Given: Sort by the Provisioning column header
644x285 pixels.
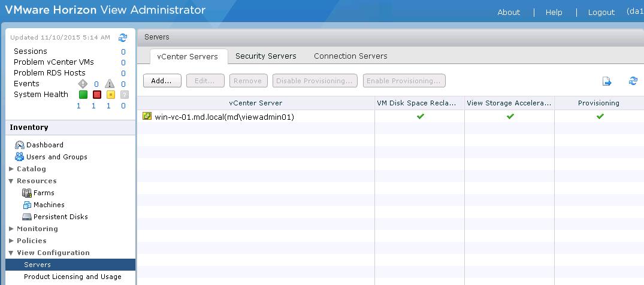Looking at the screenshot, I should 598,103.
